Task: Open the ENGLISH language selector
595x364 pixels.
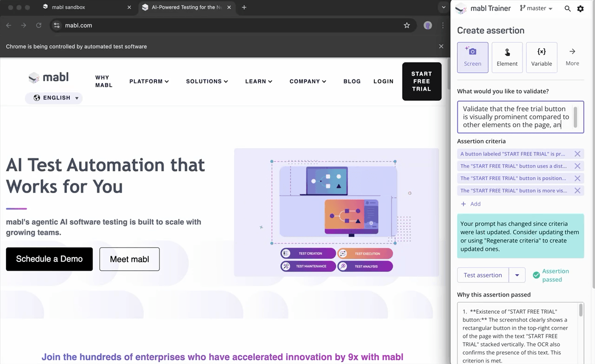Action: [54, 98]
